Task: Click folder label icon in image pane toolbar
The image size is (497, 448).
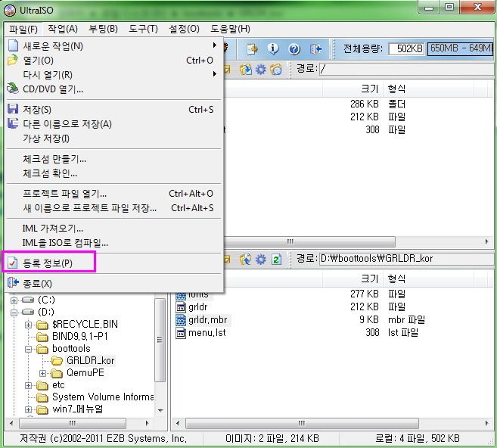Action: coord(276,69)
